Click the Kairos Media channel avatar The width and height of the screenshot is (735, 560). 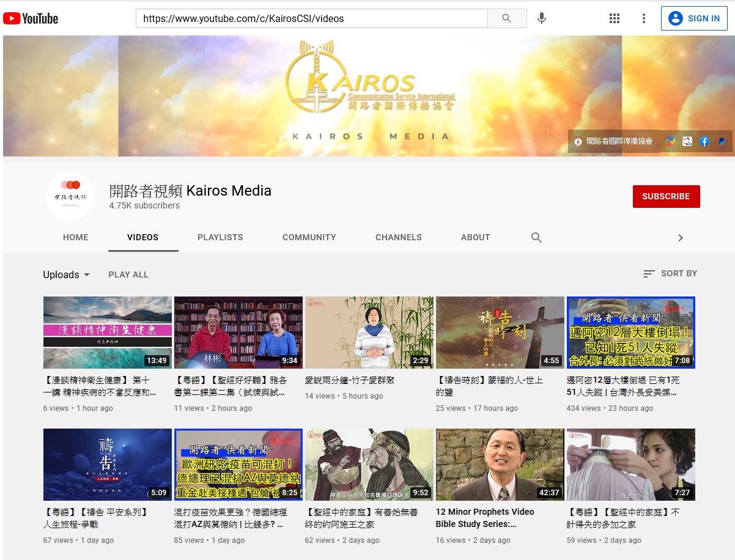click(70, 196)
